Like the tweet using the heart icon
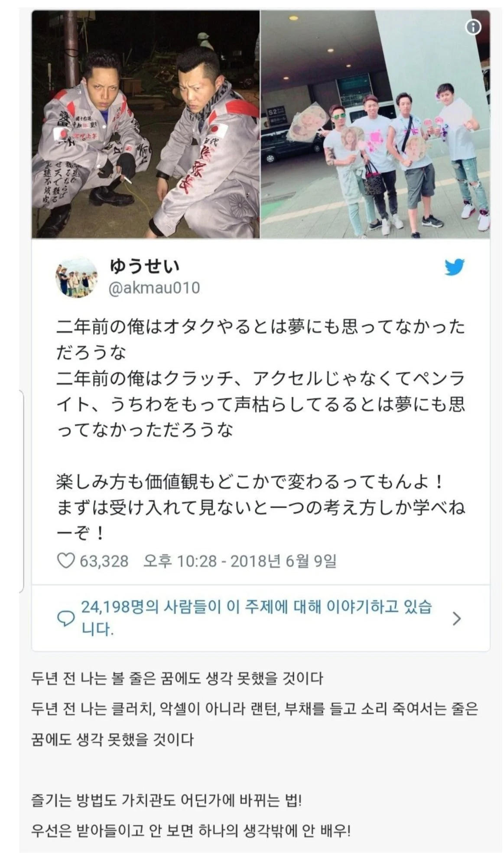Screen dimensions: 504x865 (x=66, y=561)
